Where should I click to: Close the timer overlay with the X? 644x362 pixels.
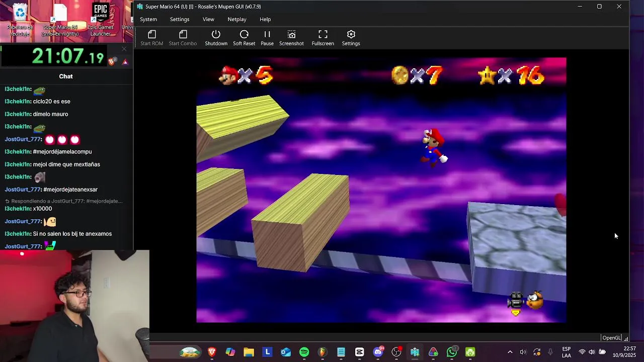pyautogui.click(x=124, y=49)
